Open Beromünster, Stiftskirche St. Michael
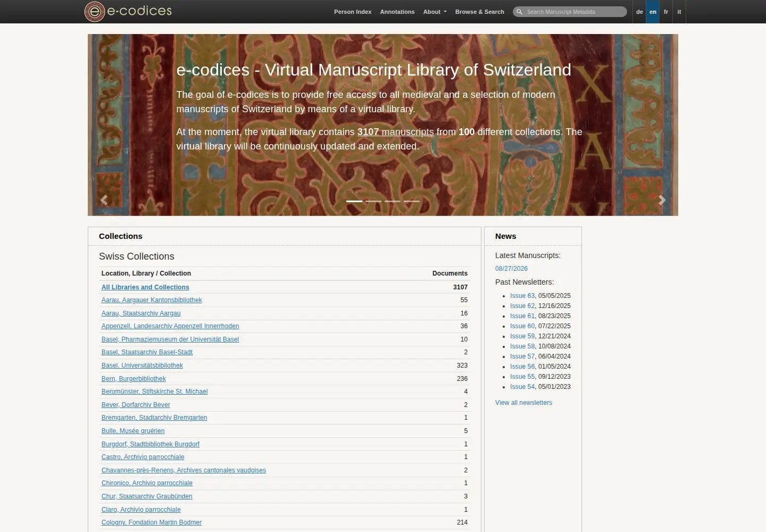 click(x=154, y=392)
